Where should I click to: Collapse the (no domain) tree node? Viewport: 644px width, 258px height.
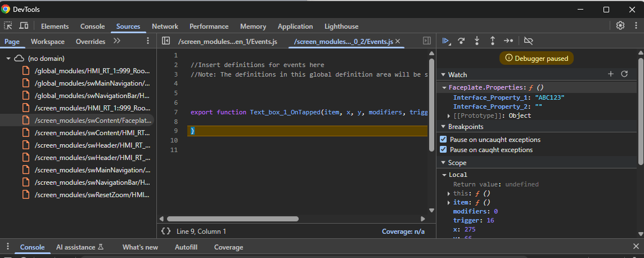8,59
